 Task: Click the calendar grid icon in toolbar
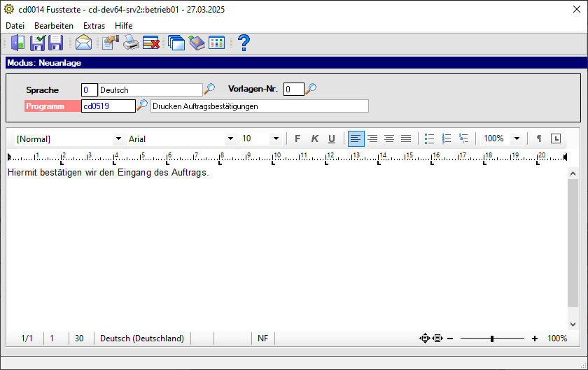216,43
